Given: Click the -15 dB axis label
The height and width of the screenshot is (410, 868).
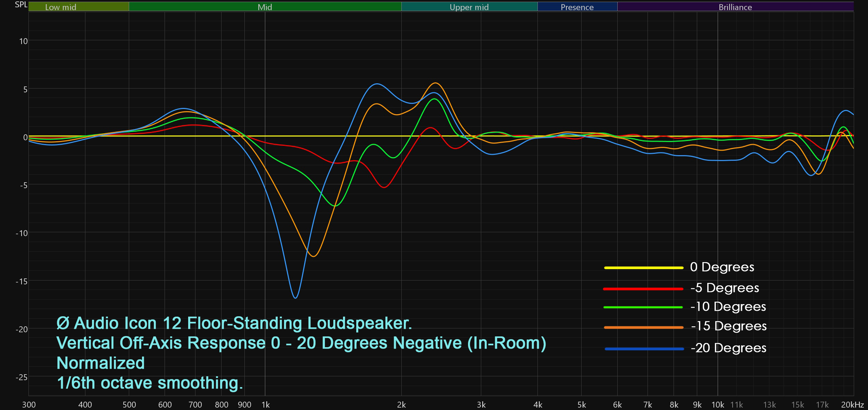Looking at the screenshot, I should point(22,282).
